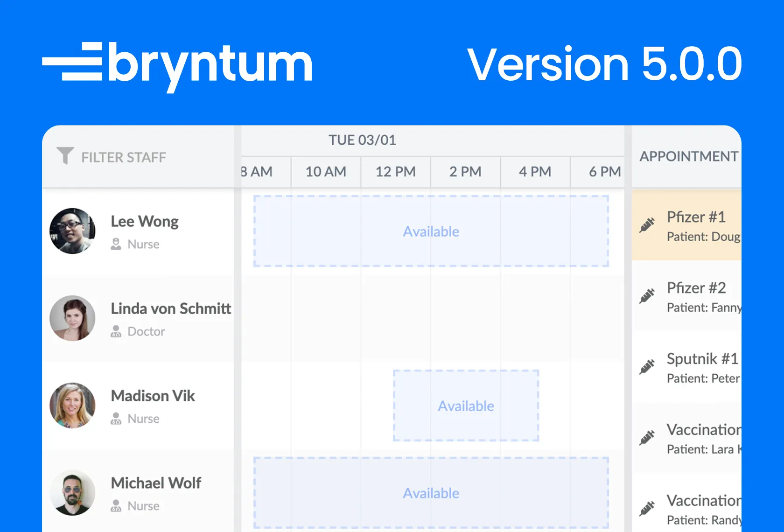Click syringe icon for patient Randy appointment

(647, 509)
